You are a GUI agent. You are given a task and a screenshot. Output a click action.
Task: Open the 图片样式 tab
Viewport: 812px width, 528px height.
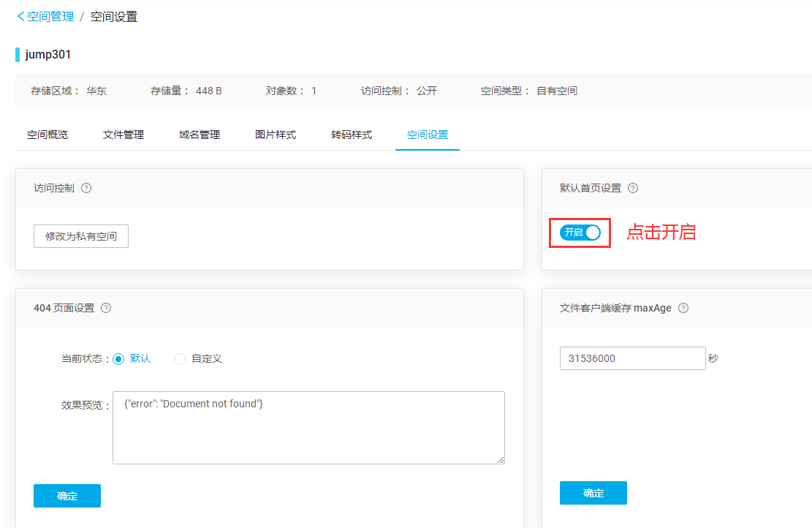tap(276, 135)
